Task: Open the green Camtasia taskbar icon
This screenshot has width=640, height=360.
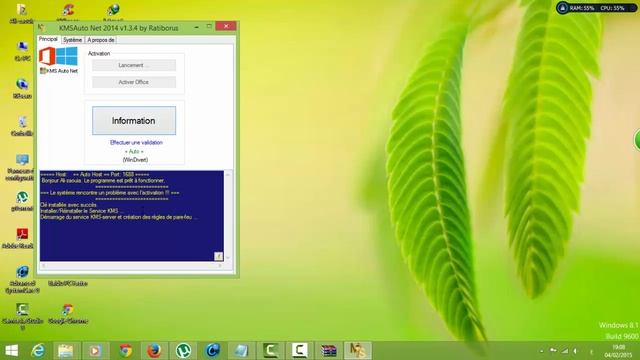Action: tap(270, 351)
